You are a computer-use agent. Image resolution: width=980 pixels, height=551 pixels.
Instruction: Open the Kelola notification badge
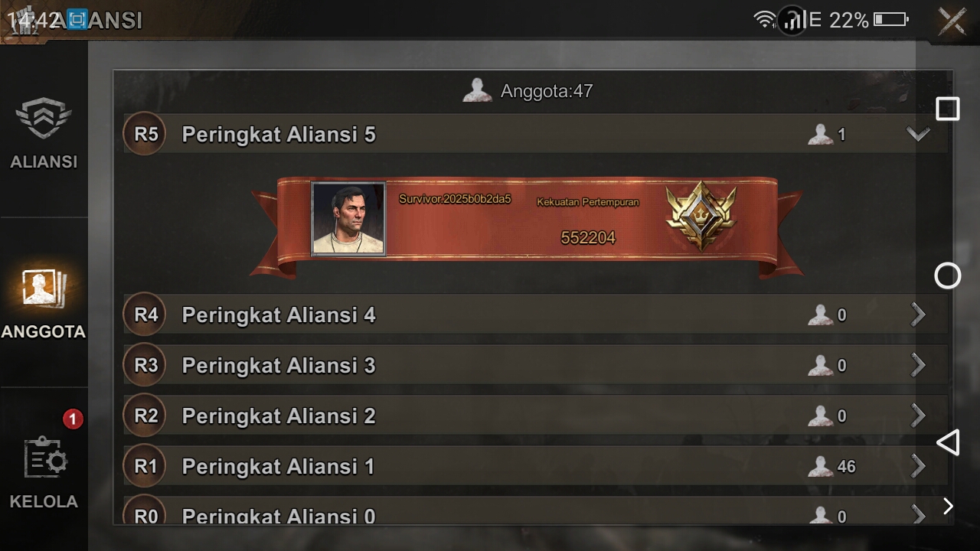tap(73, 419)
